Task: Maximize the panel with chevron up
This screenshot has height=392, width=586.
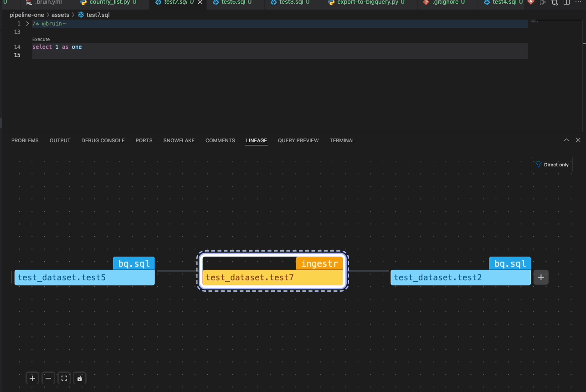Action: (x=566, y=140)
